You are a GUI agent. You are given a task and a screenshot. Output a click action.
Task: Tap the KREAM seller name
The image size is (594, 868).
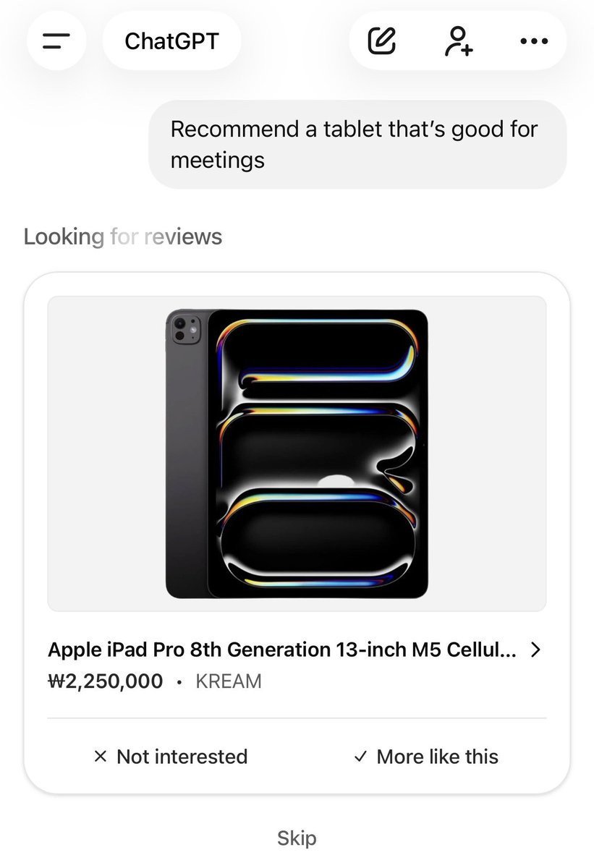coord(229,681)
